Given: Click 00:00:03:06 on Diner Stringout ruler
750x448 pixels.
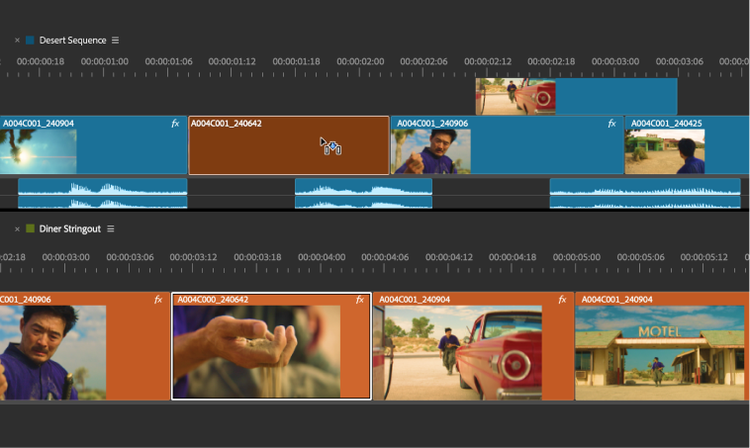Looking at the screenshot, I should click(x=130, y=257).
